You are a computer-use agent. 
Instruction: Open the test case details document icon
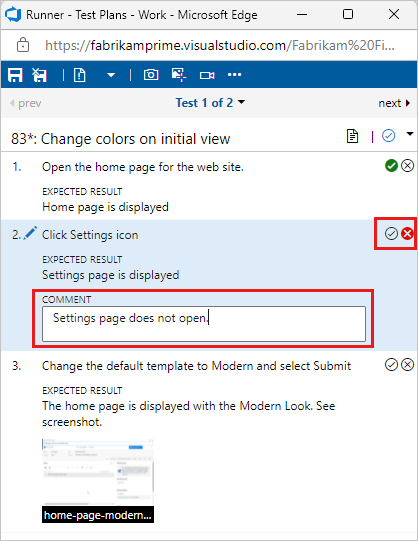click(x=352, y=136)
